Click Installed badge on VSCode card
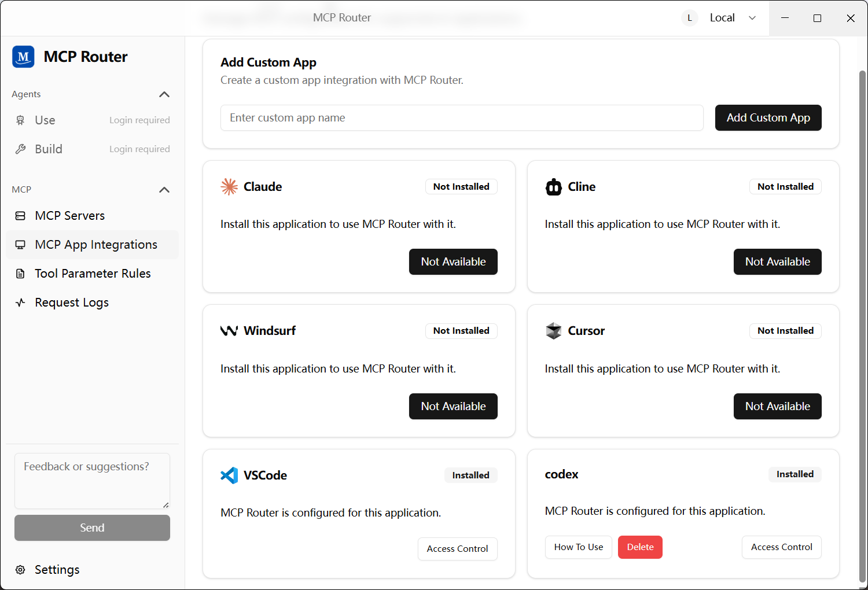The width and height of the screenshot is (868, 590). [470, 475]
